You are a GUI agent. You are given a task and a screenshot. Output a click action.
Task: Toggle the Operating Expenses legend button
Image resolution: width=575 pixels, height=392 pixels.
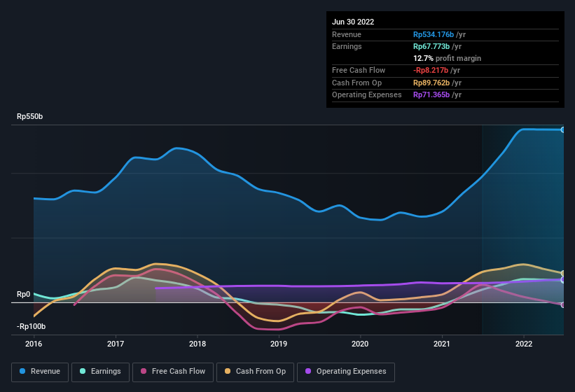(345, 372)
